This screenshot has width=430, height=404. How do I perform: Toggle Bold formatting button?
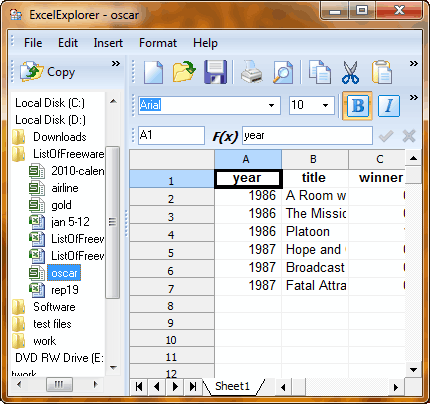(357, 106)
